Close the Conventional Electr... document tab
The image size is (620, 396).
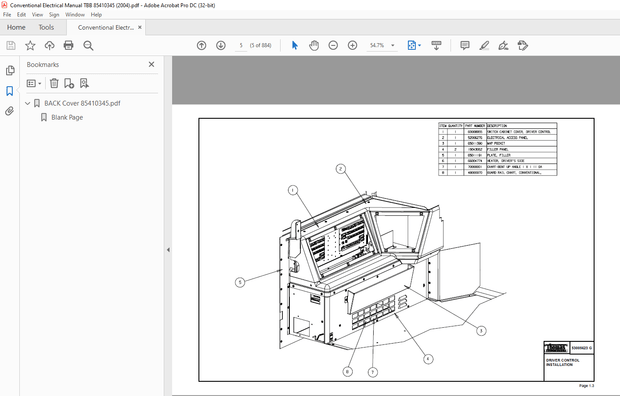pyautogui.click(x=140, y=27)
